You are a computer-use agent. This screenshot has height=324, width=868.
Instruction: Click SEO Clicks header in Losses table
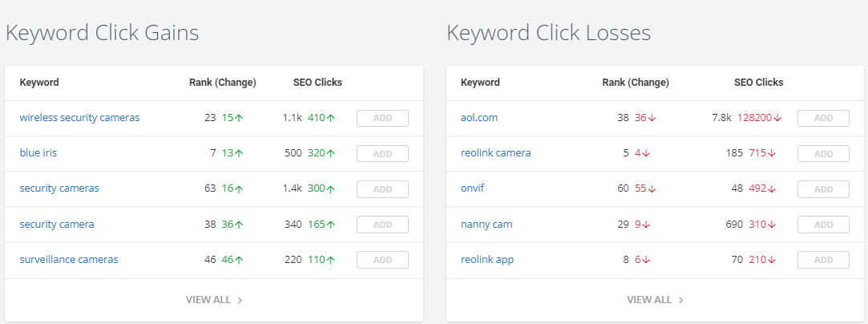[758, 82]
